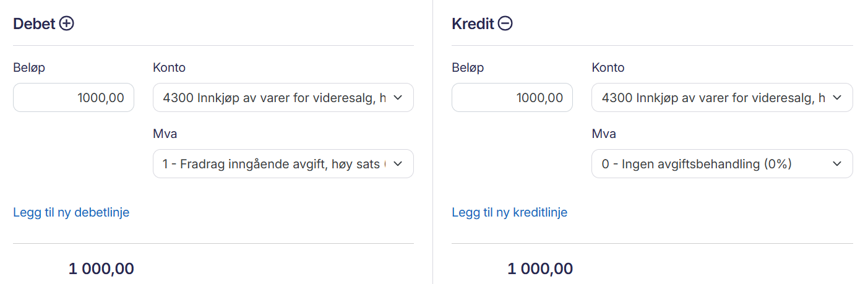Open the Debet Konto account dropdown

click(283, 98)
